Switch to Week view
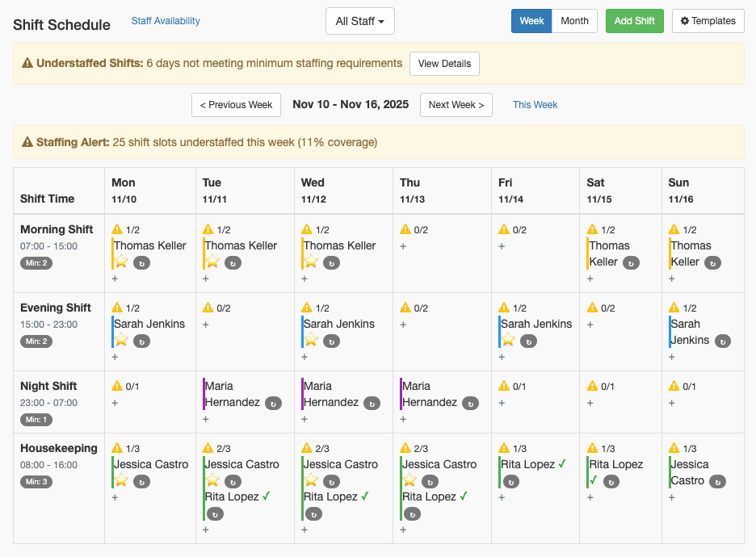756x557 pixels. pyautogui.click(x=531, y=21)
